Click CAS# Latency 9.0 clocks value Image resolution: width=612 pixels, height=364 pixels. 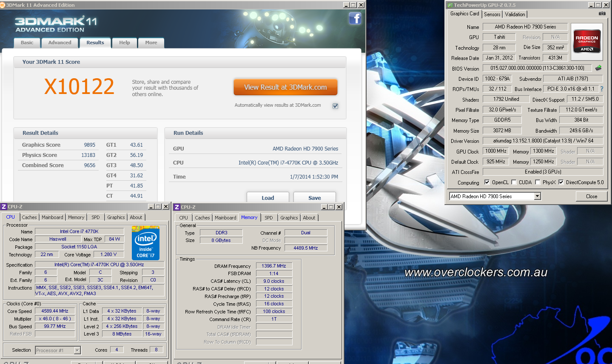tap(274, 281)
